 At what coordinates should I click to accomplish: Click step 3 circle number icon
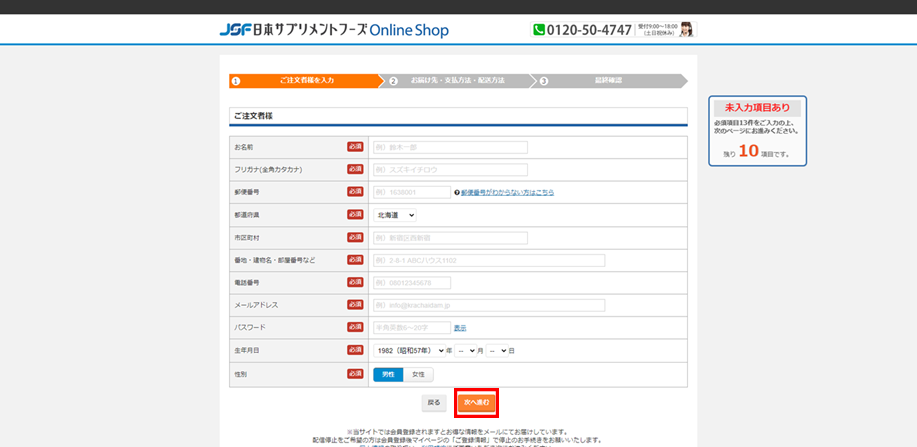pyautogui.click(x=544, y=81)
